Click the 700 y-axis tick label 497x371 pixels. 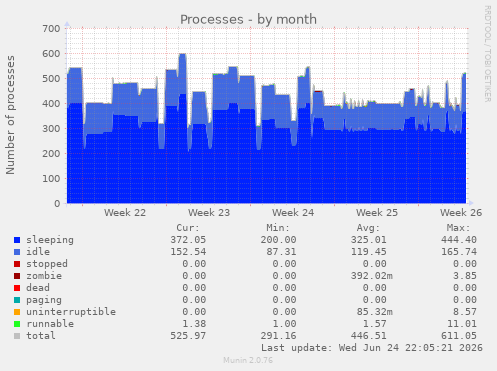[51, 29]
